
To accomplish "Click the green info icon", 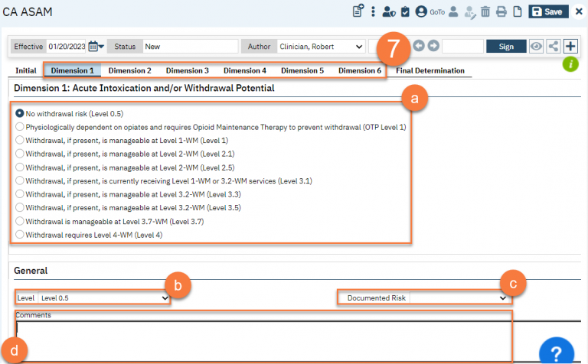I will (x=570, y=64).
